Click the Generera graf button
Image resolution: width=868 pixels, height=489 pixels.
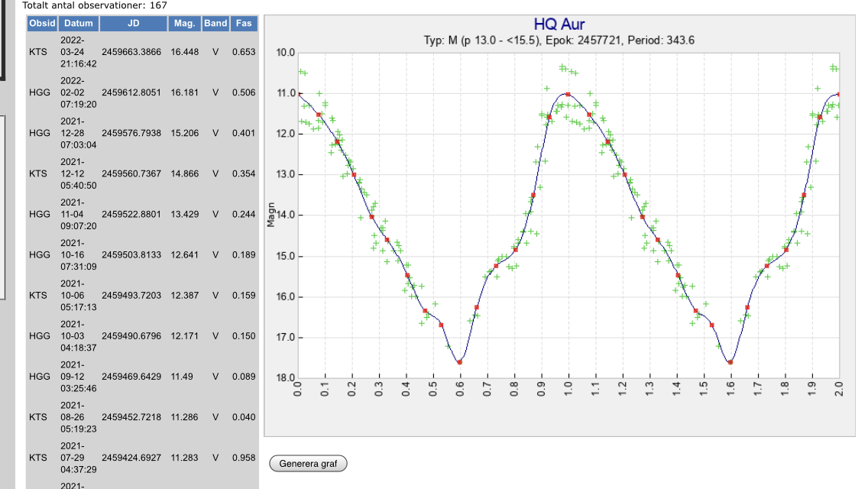pyautogui.click(x=308, y=464)
